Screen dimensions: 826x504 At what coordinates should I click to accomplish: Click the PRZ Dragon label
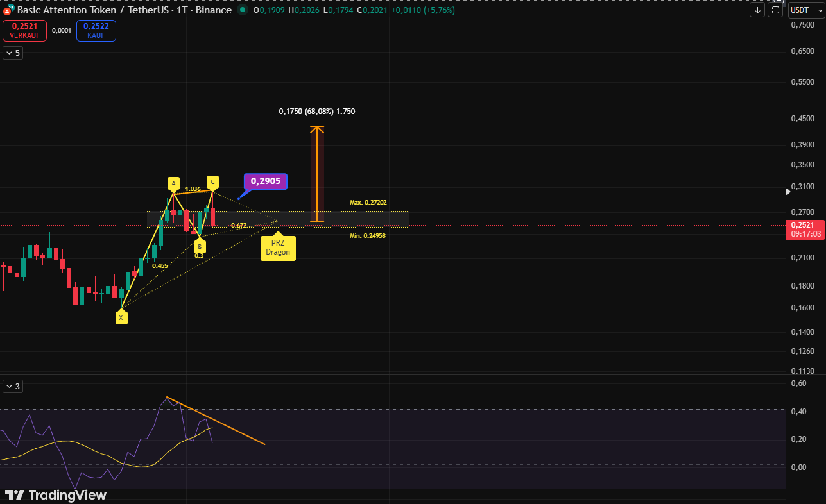pyautogui.click(x=278, y=248)
